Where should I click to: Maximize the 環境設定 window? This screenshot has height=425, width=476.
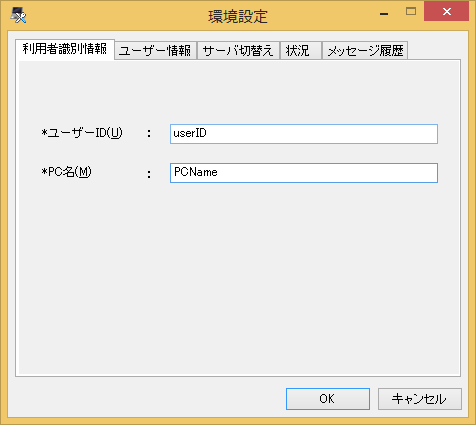(411, 12)
